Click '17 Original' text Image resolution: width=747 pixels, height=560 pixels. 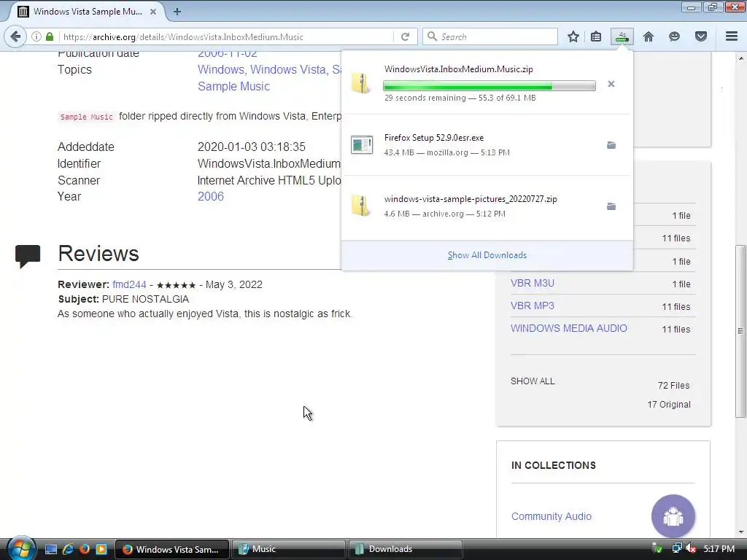[x=669, y=405]
